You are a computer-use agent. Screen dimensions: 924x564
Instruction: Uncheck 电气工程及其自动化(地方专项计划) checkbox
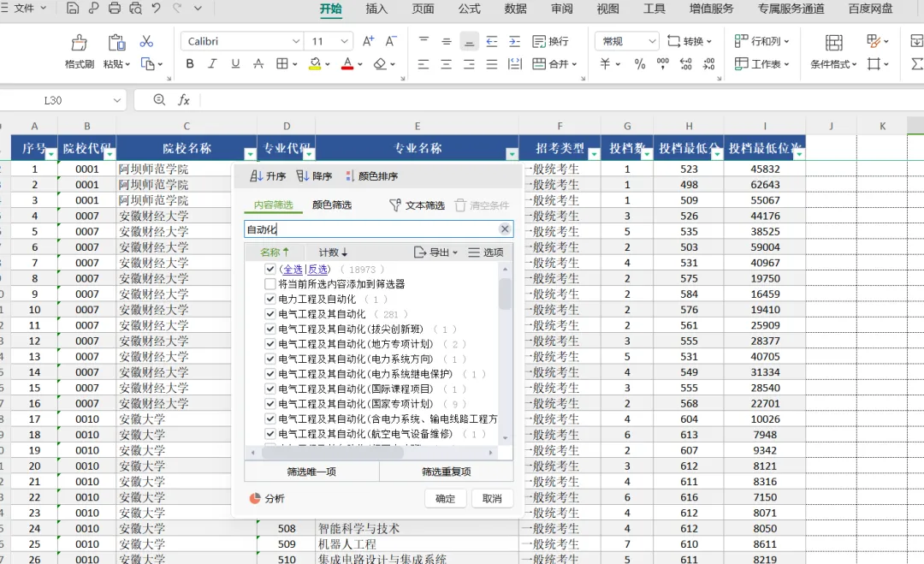tap(269, 343)
